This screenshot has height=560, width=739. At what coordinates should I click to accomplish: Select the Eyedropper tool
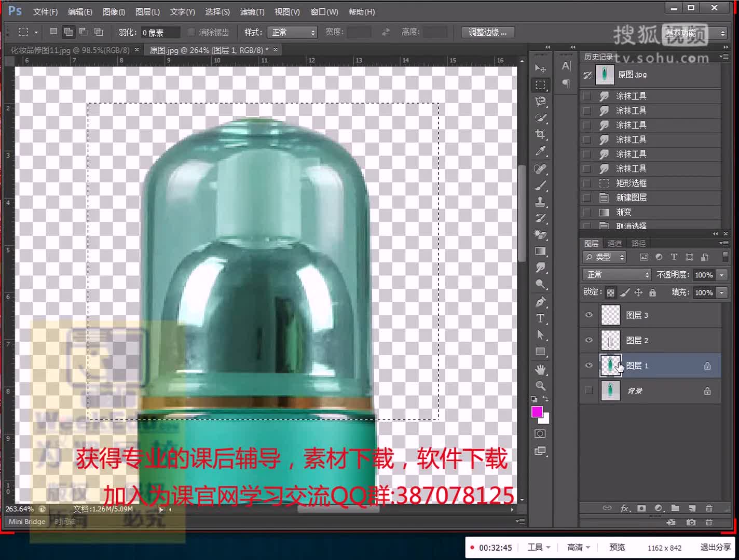(x=540, y=151)
